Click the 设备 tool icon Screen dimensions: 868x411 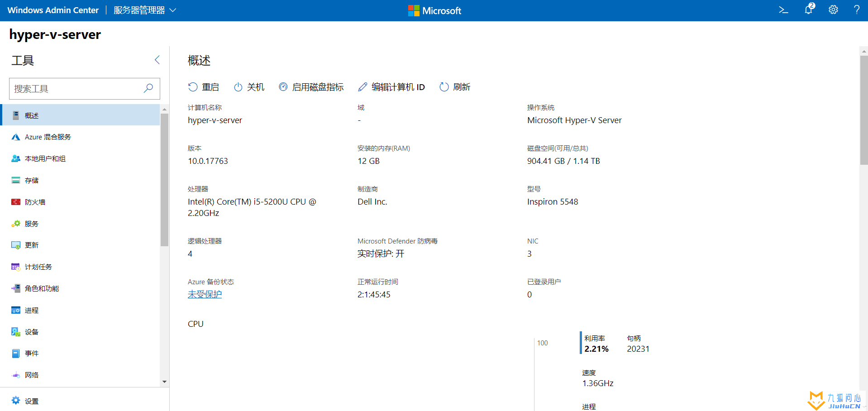pos(16,332)
